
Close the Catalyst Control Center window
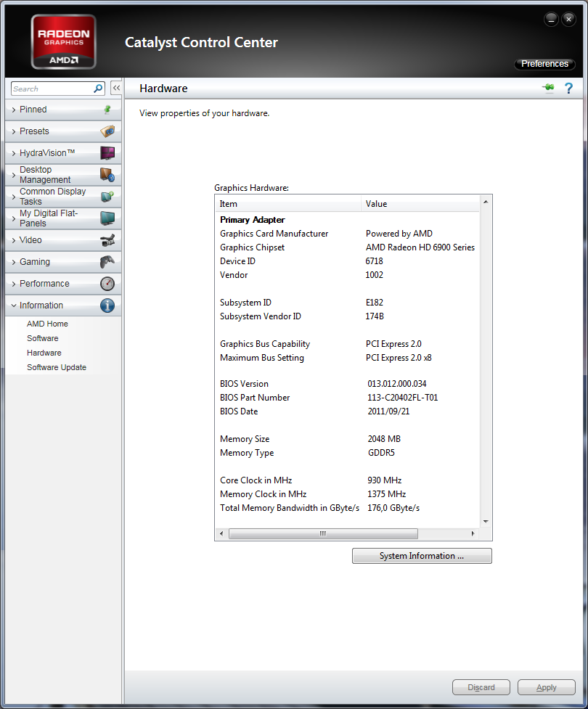coord(568,20)
